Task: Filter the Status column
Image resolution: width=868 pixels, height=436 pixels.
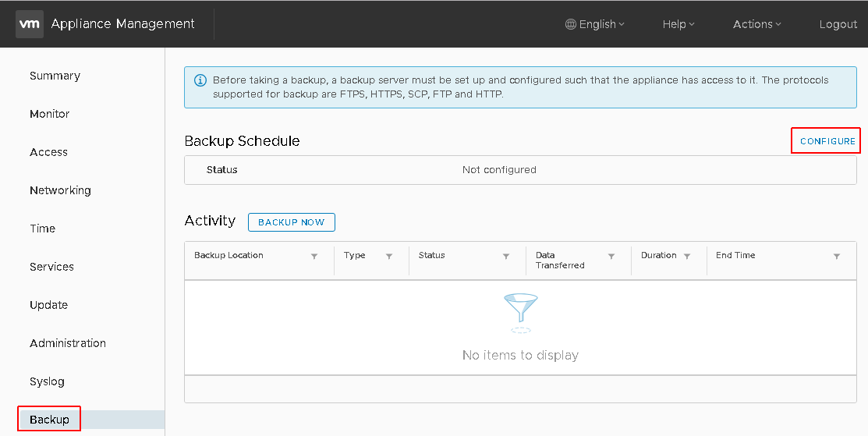Action: coord(506,256)
